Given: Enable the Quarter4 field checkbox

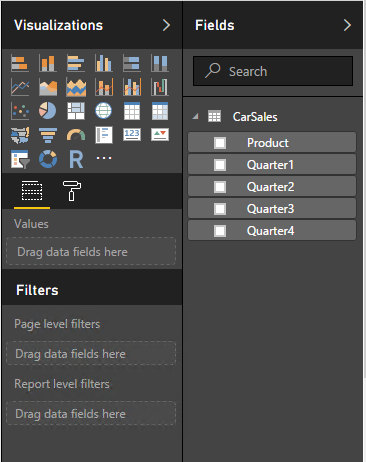Looking at the screenshot, I should pyautogui.click(x=220, y=231).
